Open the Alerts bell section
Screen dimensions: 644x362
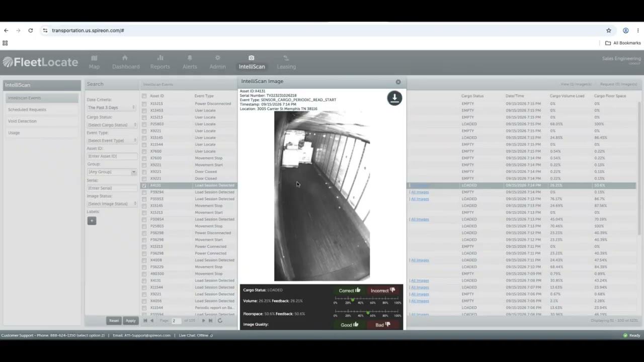click(190, 62)
